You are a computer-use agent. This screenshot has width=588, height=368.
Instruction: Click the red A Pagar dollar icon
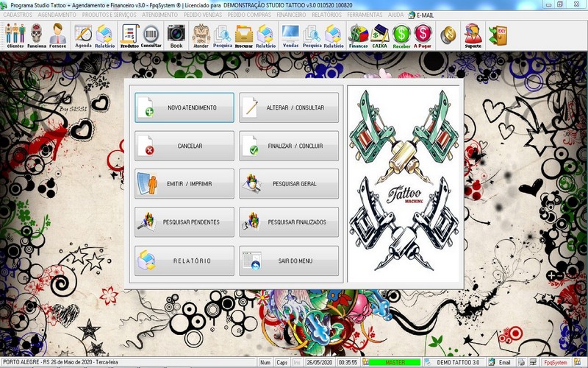coord(423,35)
